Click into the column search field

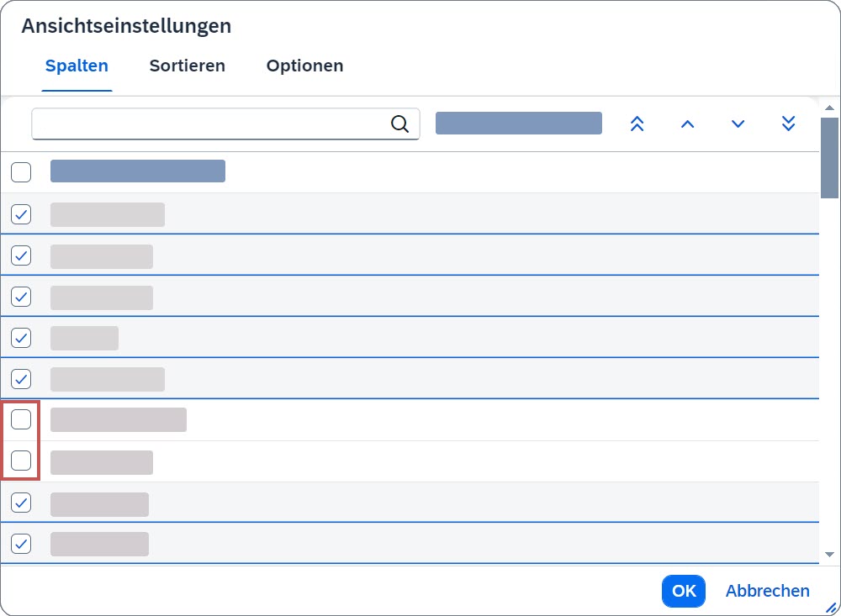tap(210, 124)
